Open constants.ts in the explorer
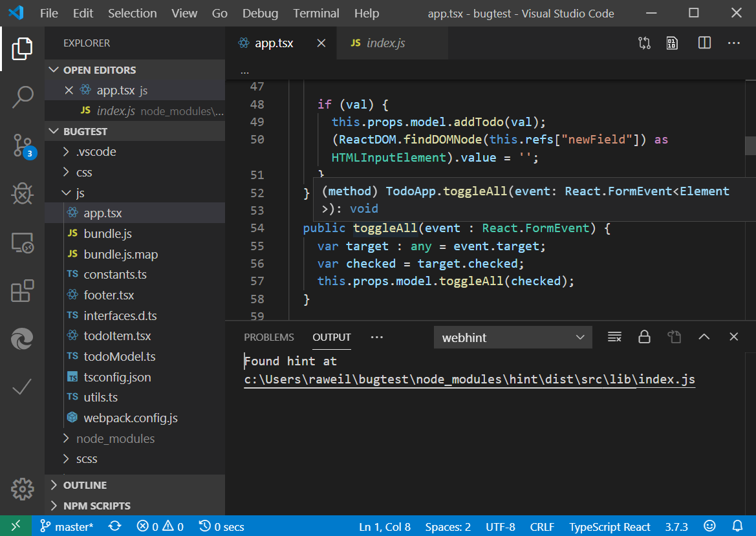Image resolution: width=756 pixels, height=536 pixels. 135,275
